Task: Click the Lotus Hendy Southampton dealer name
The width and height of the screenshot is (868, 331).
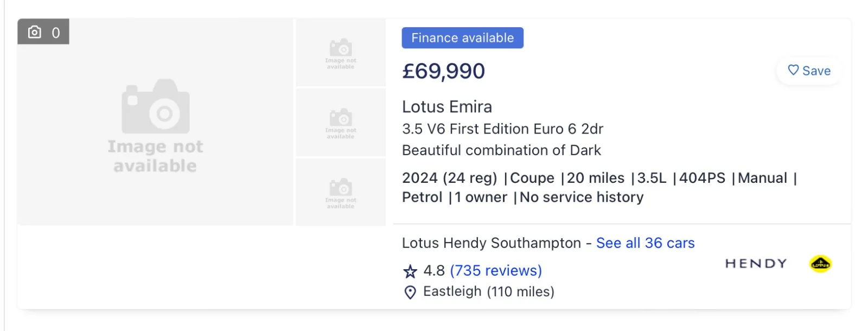Action: coord(492,243)
